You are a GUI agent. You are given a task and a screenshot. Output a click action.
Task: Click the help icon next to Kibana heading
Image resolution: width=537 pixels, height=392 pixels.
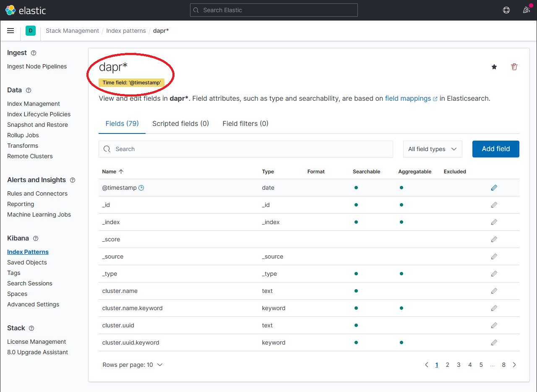(x=36, y=238)
